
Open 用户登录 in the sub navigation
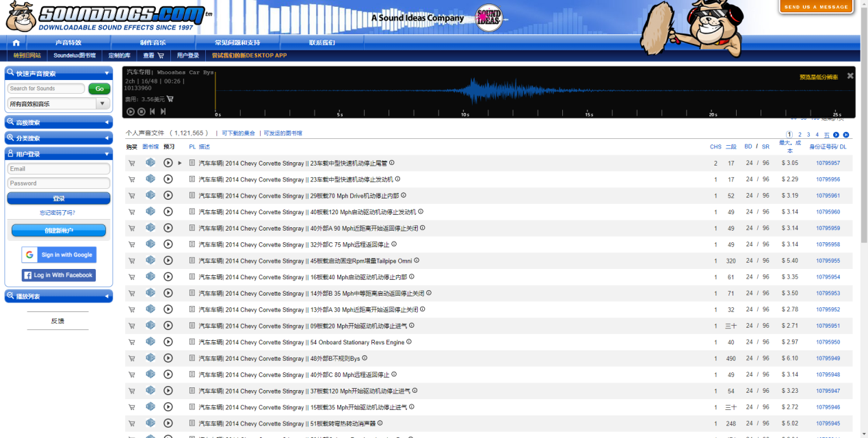[188, 55]
